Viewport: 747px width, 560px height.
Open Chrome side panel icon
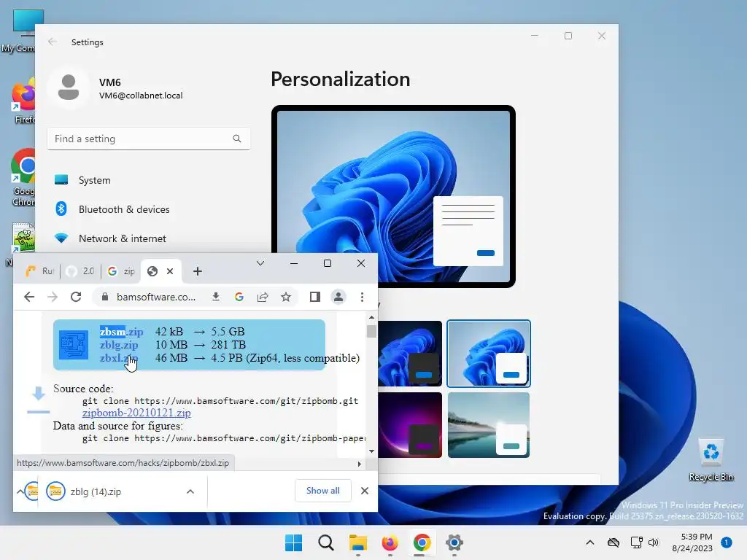pos(315,297)
